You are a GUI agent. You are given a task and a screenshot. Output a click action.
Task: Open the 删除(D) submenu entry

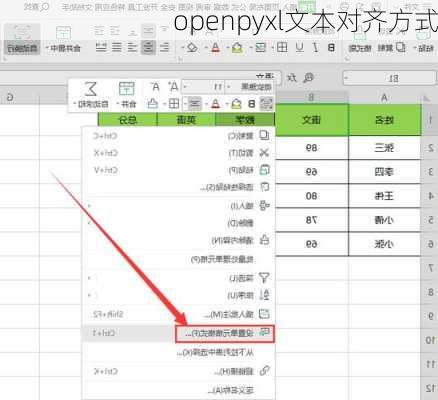coord(178,223)
